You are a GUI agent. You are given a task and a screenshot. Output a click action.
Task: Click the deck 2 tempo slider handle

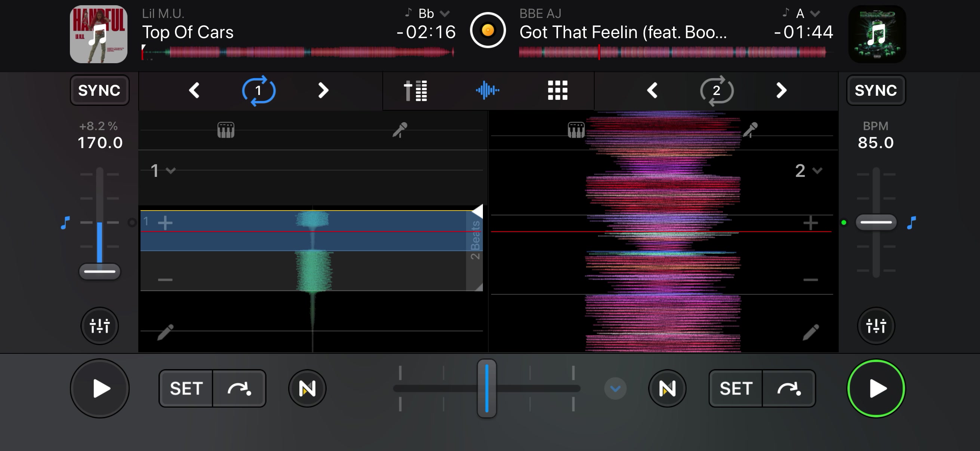[876, 222]
